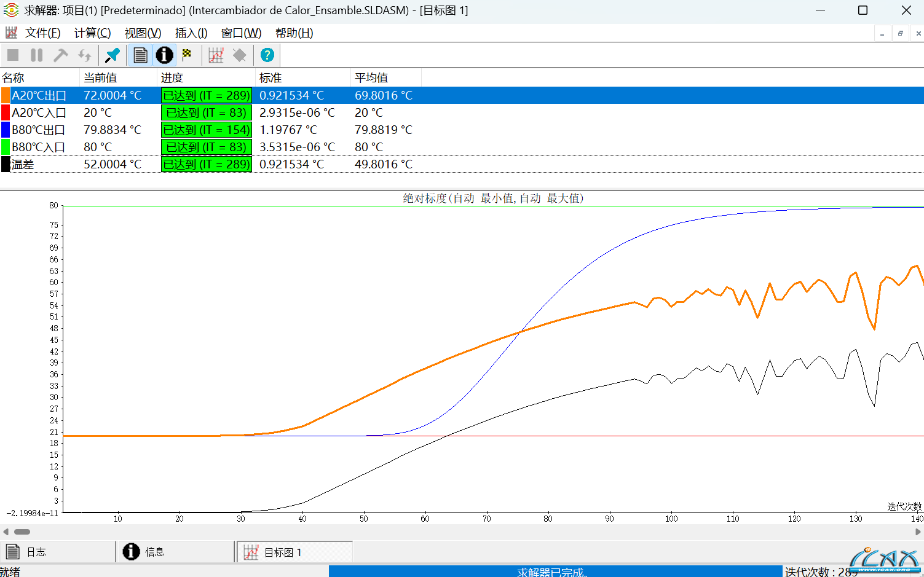Click the pause toolbar icon

(37, 55)
